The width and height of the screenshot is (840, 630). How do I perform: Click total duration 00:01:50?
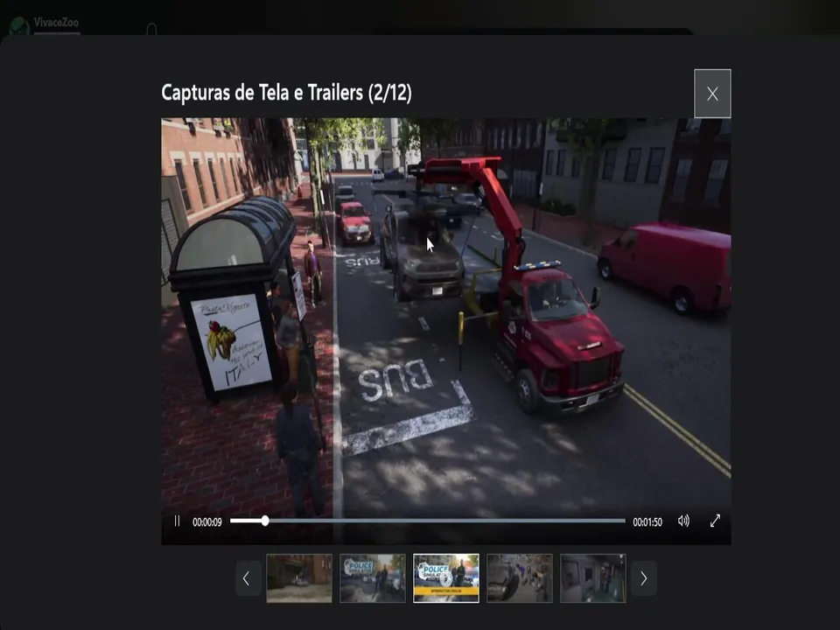coord(647,521)
